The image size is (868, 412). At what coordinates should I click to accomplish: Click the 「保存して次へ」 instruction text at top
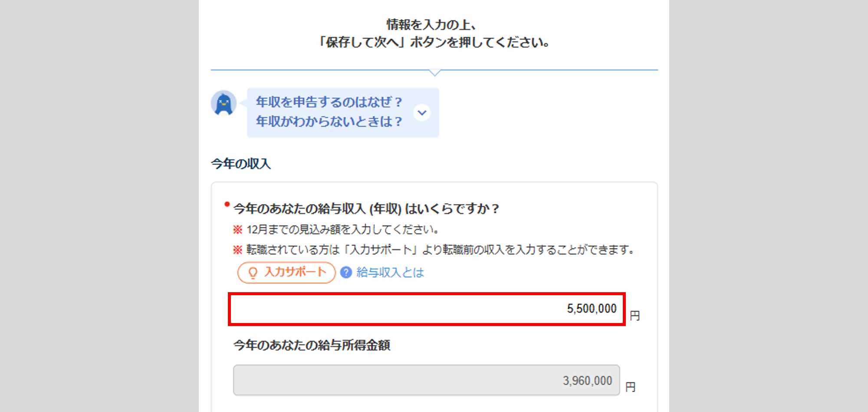[x=434, y=43]
